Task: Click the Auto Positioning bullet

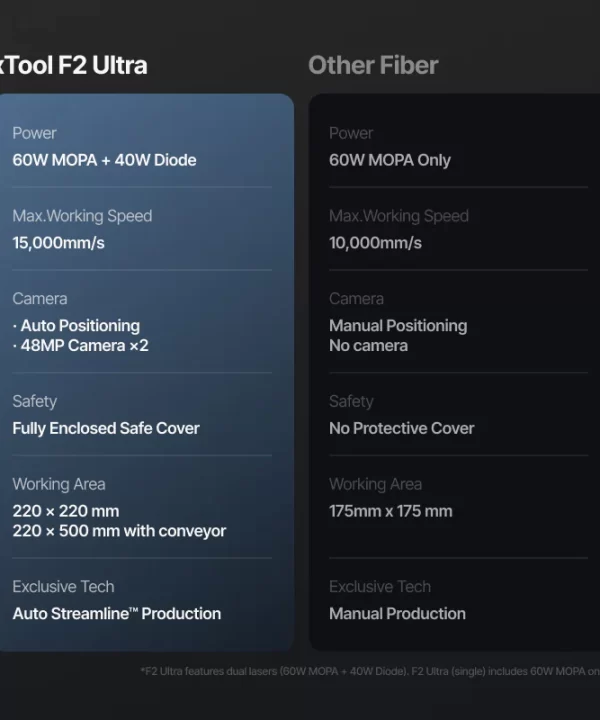Action: (x=76, y=326)
